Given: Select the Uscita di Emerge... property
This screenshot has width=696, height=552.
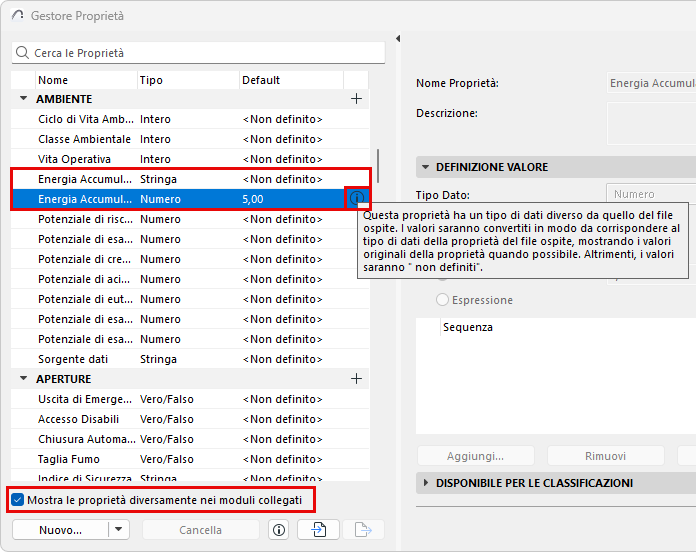Looking at the screenshot, I should (x=190, y=399).
